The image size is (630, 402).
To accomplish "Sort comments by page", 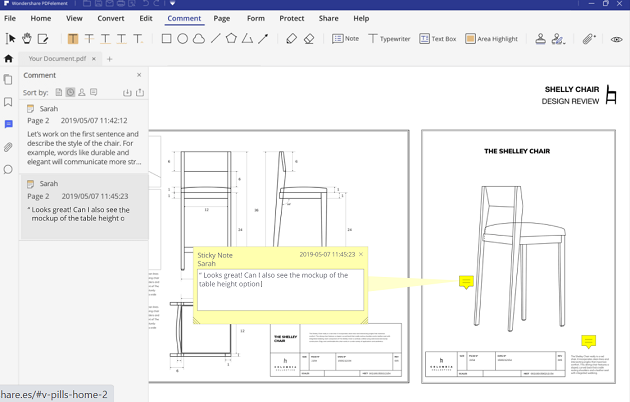I will tap(59, 92).
